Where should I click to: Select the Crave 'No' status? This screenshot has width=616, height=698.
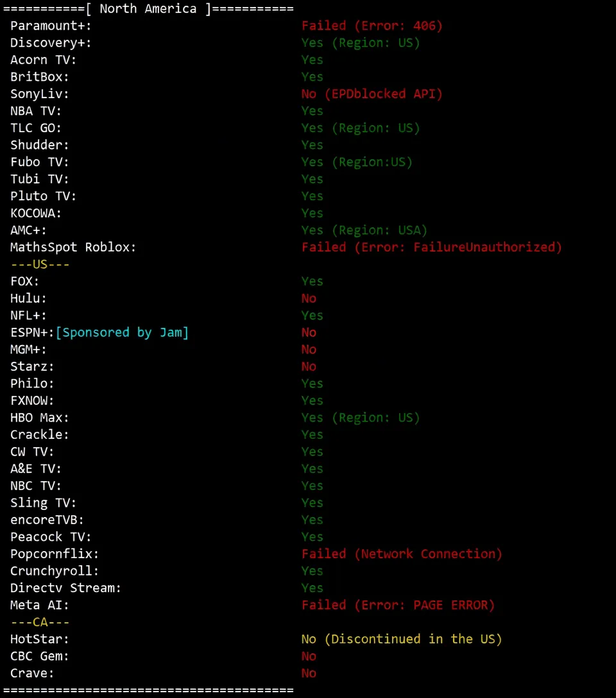click(x=309, y=673)
